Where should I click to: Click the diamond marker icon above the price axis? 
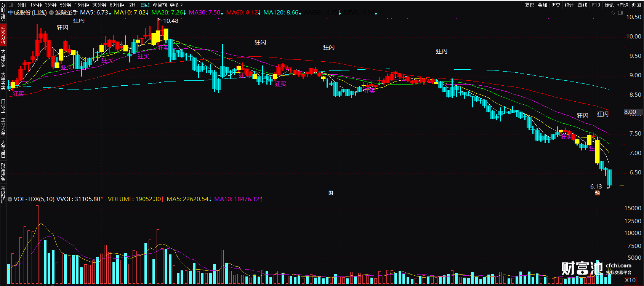(614, 13)
